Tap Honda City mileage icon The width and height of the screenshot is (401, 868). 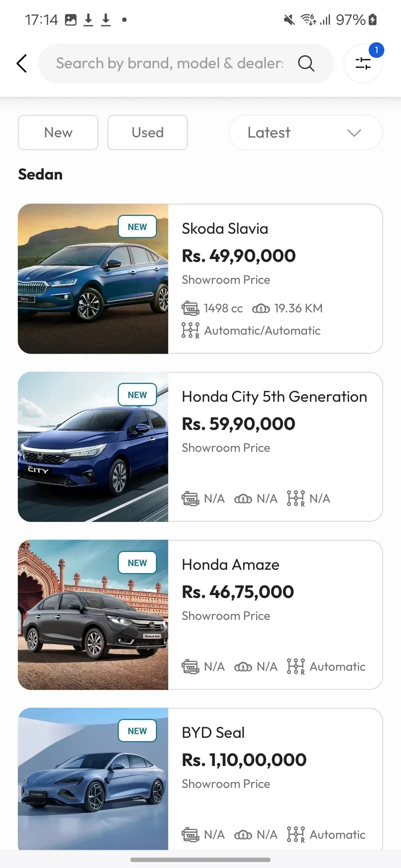[243, 499]
